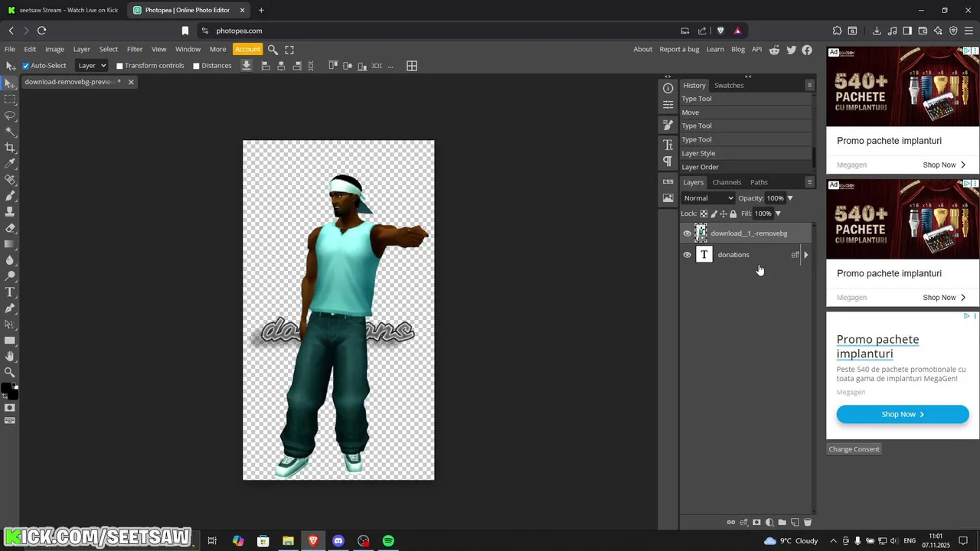Switch to the Swatches tab
The image size is (980, 551).
point(729,86)
